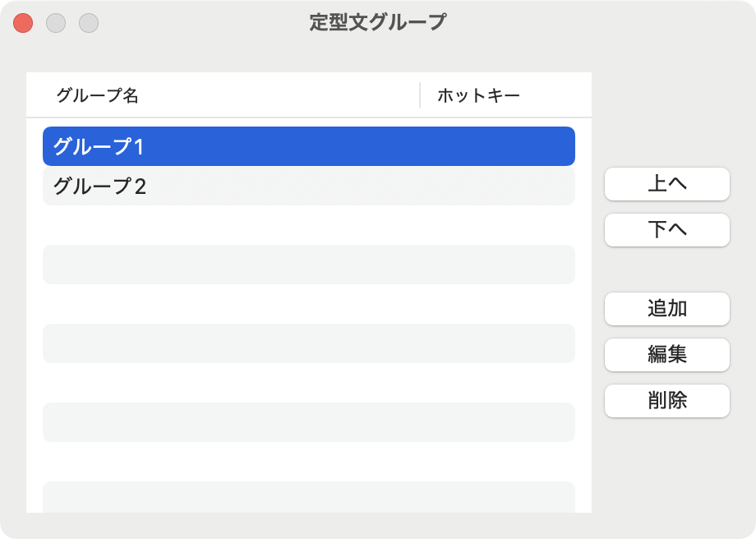Click the グループ1 name text

pos(99,146)
